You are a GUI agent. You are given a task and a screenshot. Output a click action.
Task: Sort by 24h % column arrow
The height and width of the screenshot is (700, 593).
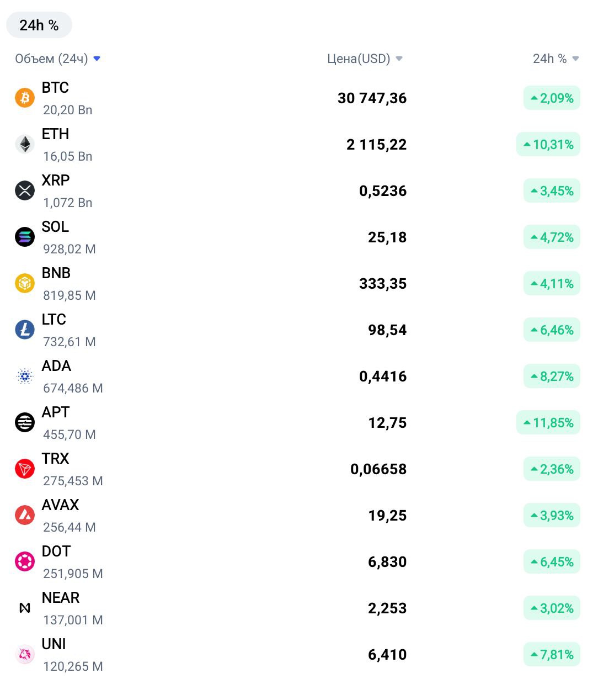point(575,59)
